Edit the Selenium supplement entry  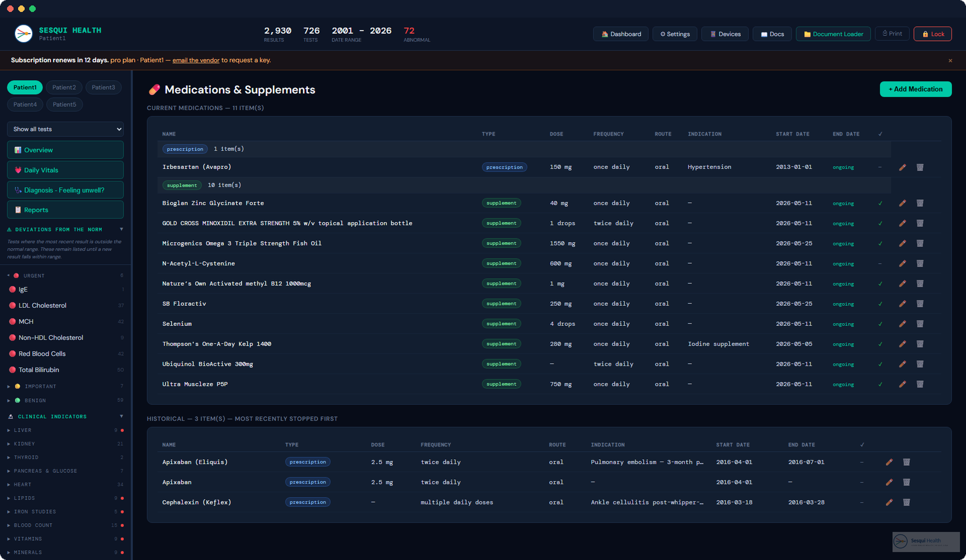(x=903, y=324)
